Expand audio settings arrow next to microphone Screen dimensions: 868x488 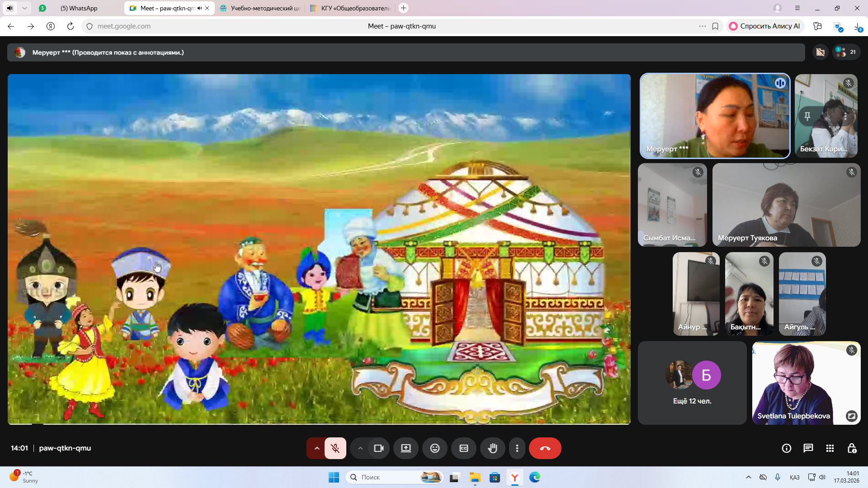[316, 448]
